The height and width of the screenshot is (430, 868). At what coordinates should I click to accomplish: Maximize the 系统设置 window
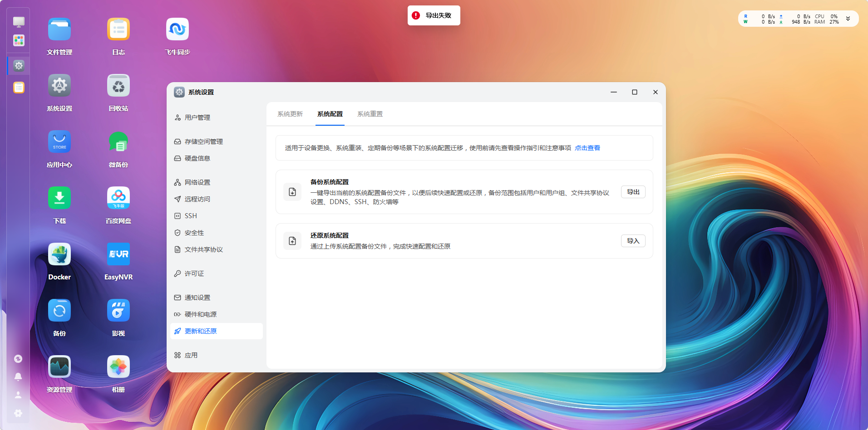tap(635, 92)
